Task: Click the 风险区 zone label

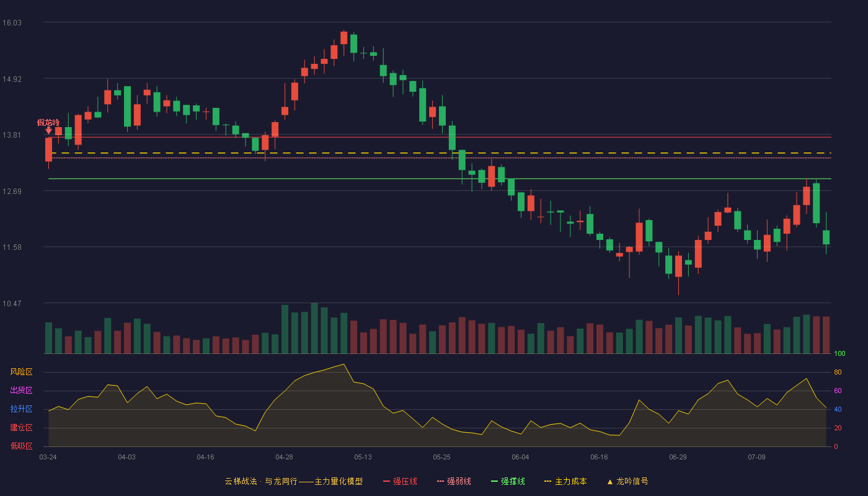Action: point(21,372)
